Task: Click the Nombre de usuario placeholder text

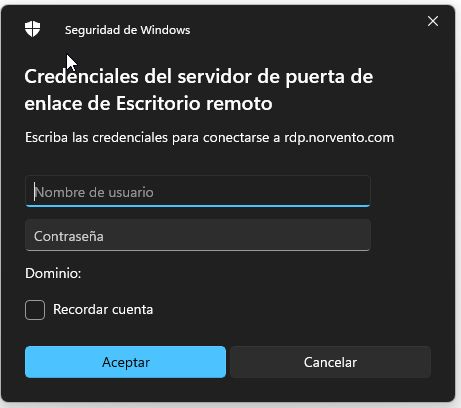Action: [x=94, y=192]
